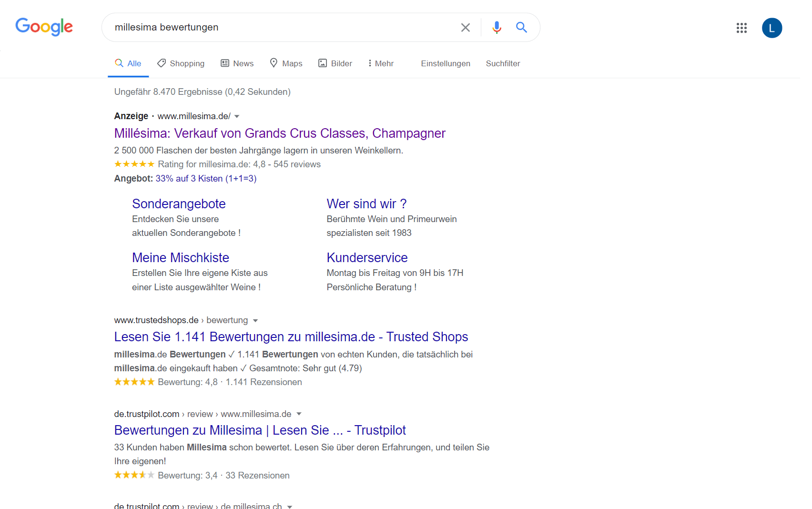Image resolution: width=812 pixels, height=509 pixels.
Task: Click into the search input field
Action: (x=281, y=27)
